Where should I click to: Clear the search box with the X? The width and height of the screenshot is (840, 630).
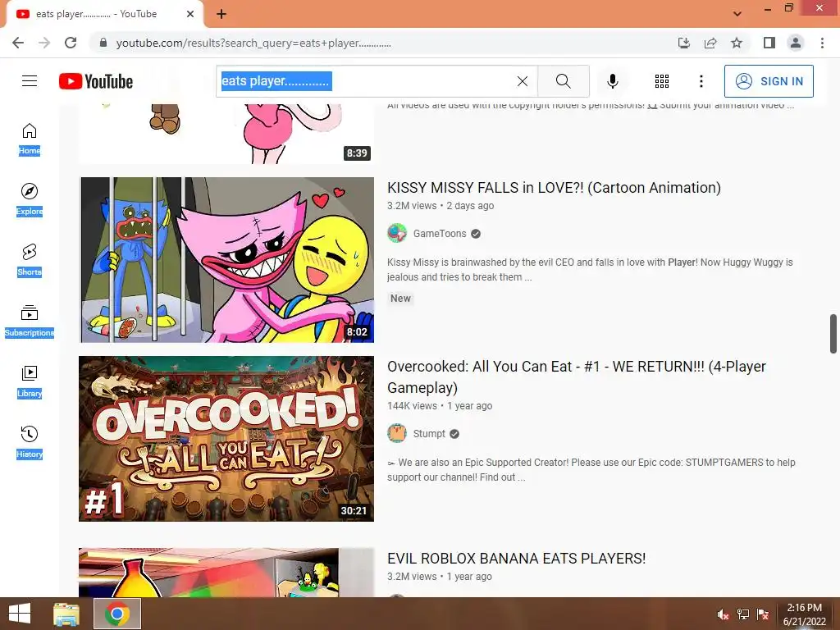(x=523, y=81)
